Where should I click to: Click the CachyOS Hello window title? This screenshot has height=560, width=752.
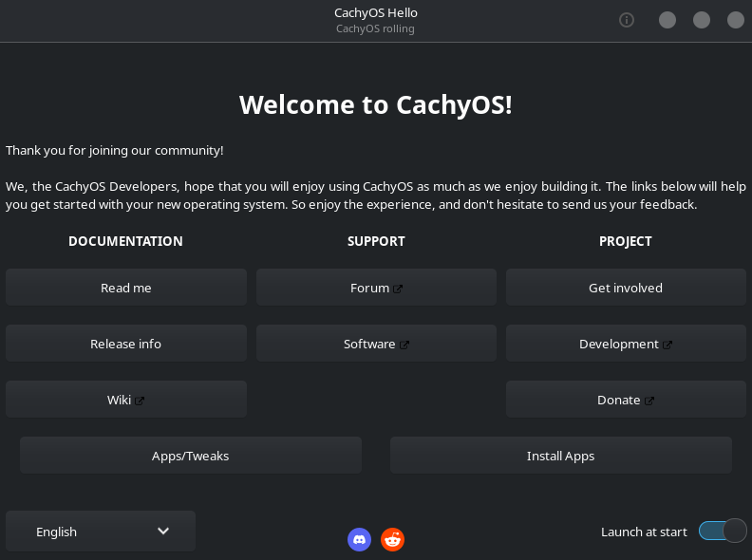click(376, 13)
